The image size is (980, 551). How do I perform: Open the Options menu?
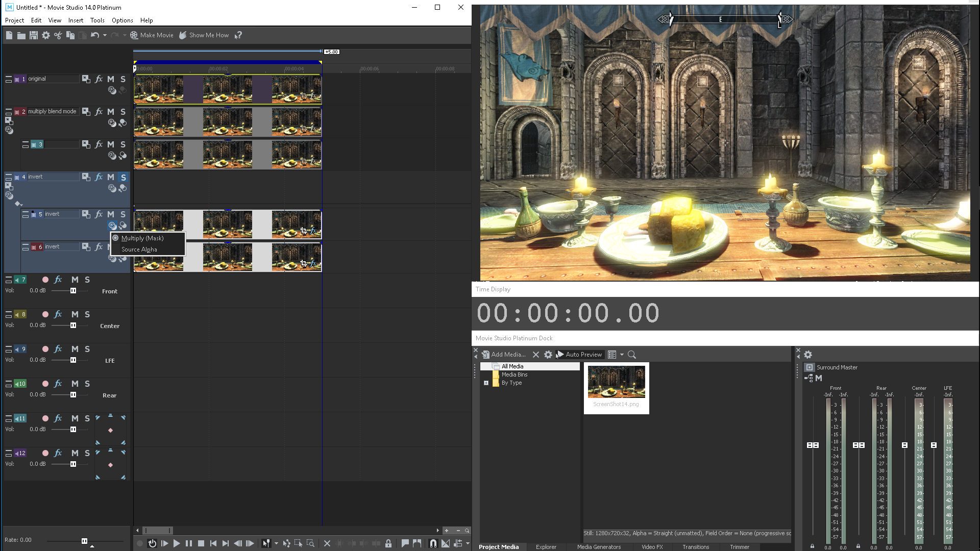coord(122,20)
